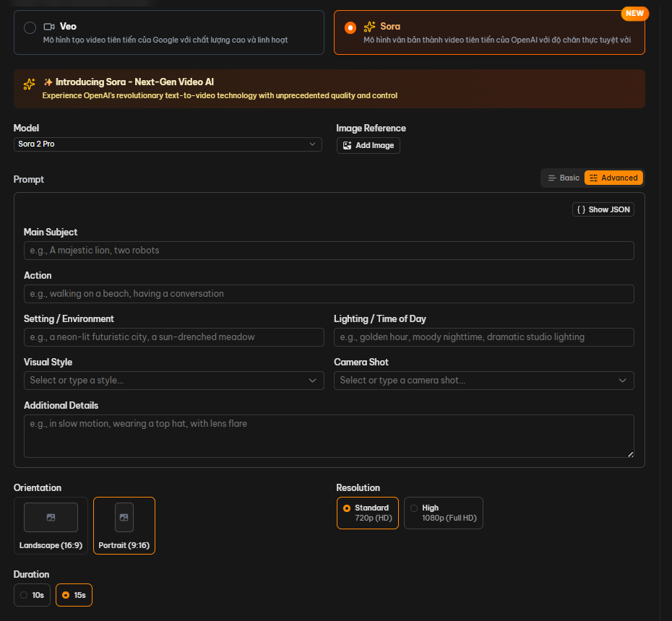This screenshot has width=672, height=621.
Task: Select the Sora model radio button
Action: [350, 28]
